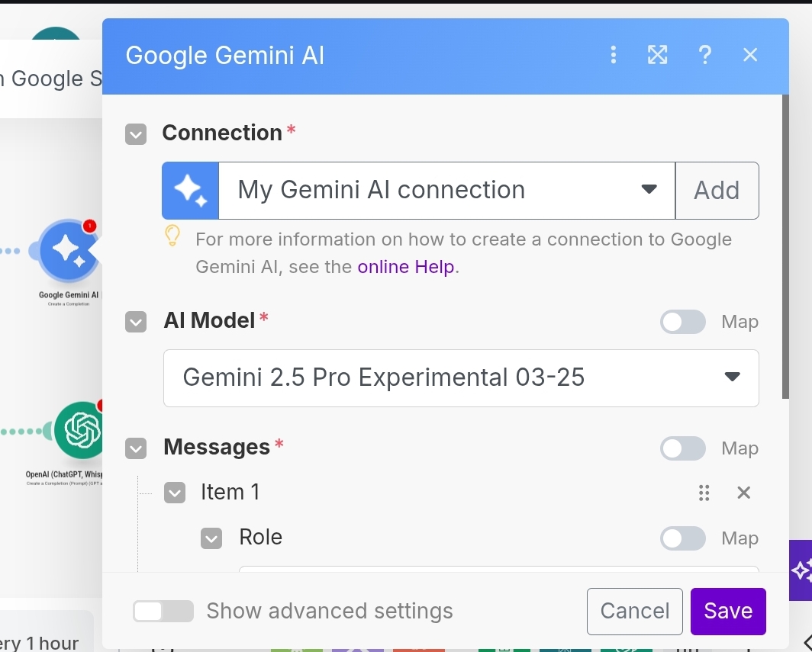This screenshot has height=652, width=812.
Task: Click the 'Every 1 hour' schedule text
Action: (x=40, y=643)
